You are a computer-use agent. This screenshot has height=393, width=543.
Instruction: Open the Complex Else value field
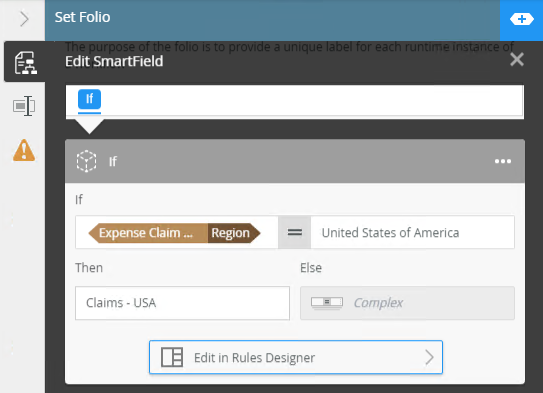pyautogui.click(x=407, y=303)
